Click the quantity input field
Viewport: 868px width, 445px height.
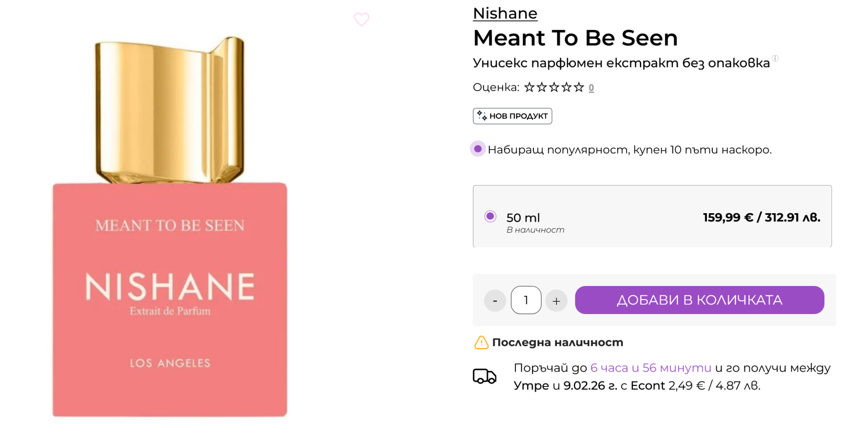click(x=526, y=300)
